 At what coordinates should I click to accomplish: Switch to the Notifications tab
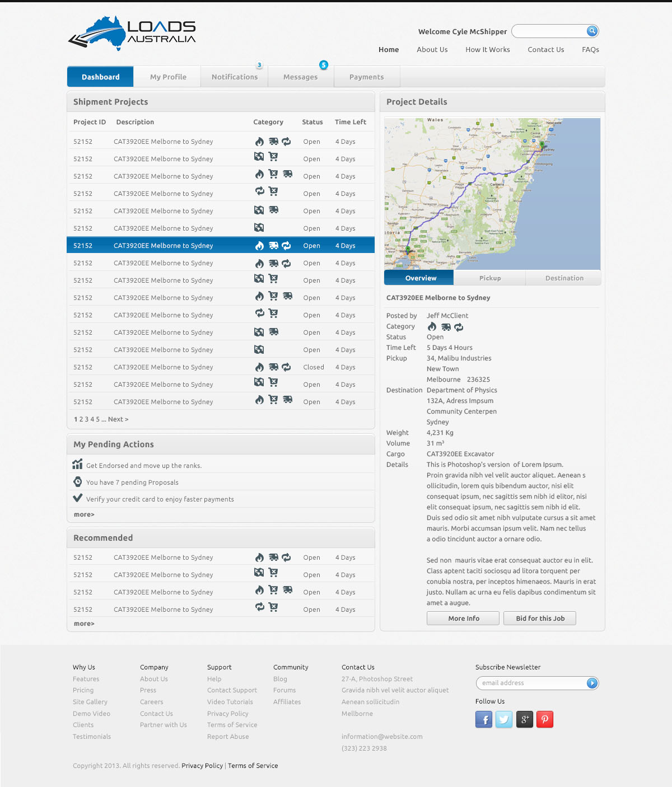click(x=235, y=77)
